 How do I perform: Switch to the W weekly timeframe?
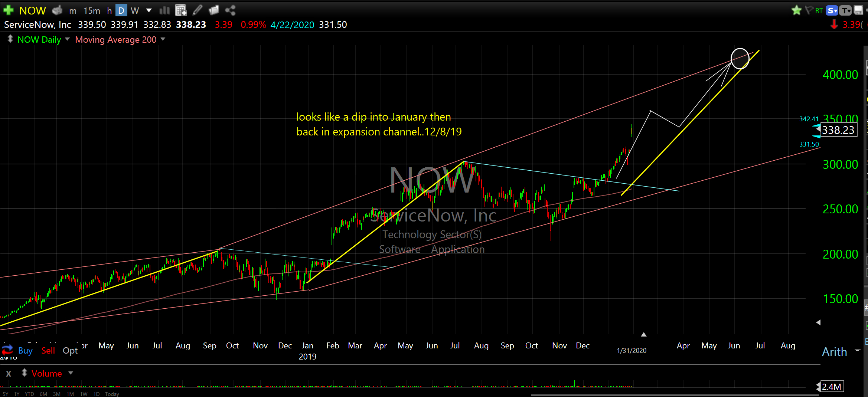[135, 10]
